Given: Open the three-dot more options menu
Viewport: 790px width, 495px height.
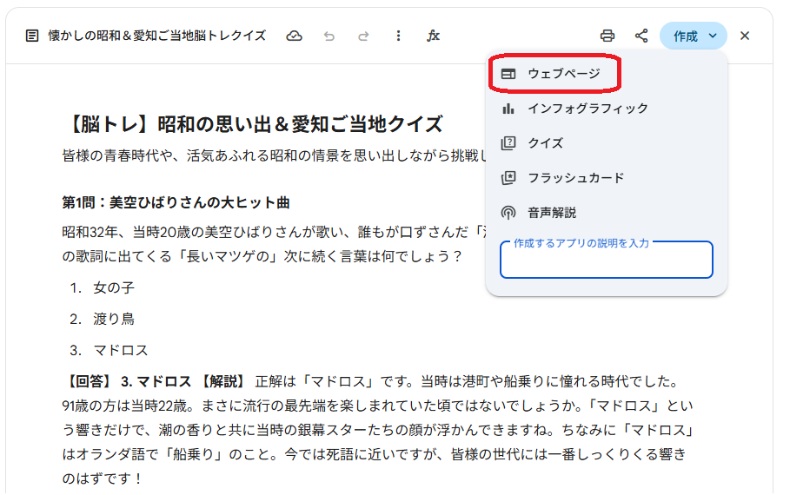Looking at the screenshot, I should [398, 36].
